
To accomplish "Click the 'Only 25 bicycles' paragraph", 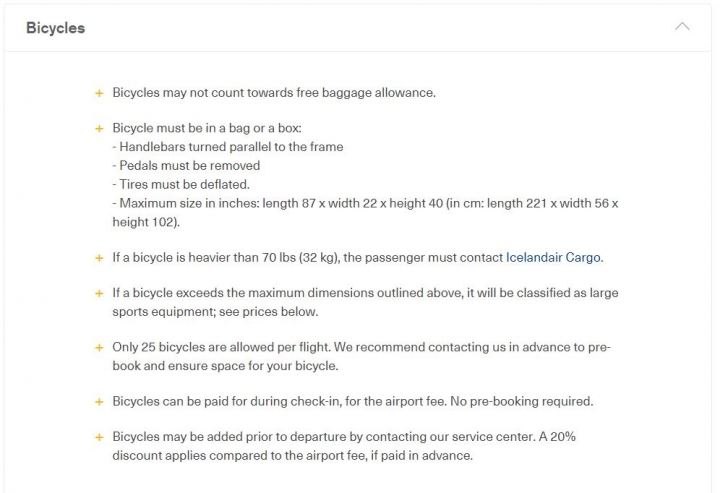I will click(362, 356).
